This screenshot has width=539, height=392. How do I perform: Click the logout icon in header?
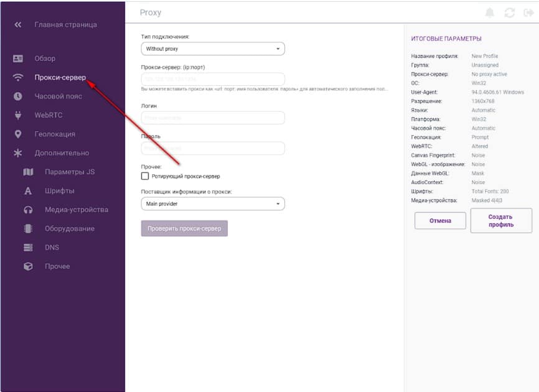(528, 13)
